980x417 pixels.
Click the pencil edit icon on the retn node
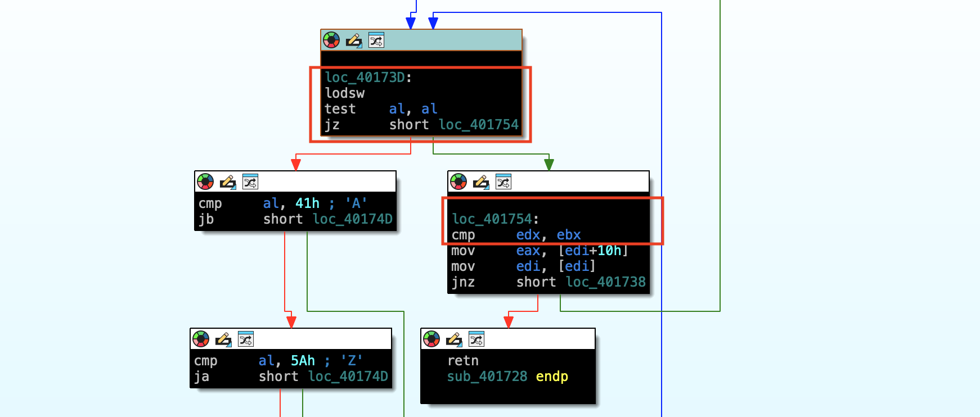[454, 339]
